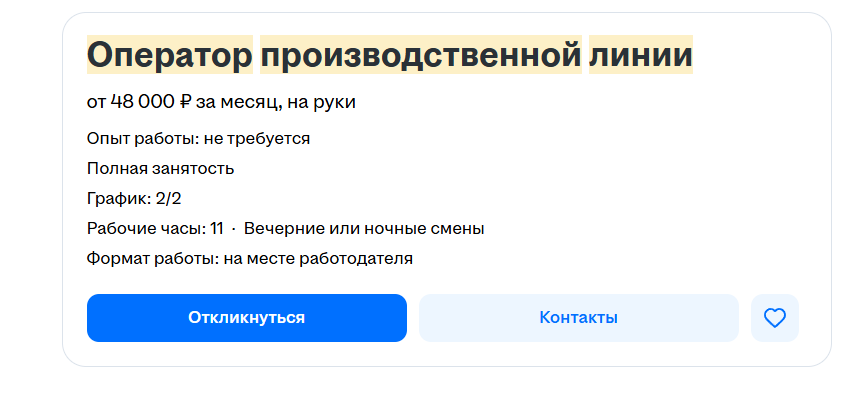Select Вечерние или ночные смены text

(364, 228)
